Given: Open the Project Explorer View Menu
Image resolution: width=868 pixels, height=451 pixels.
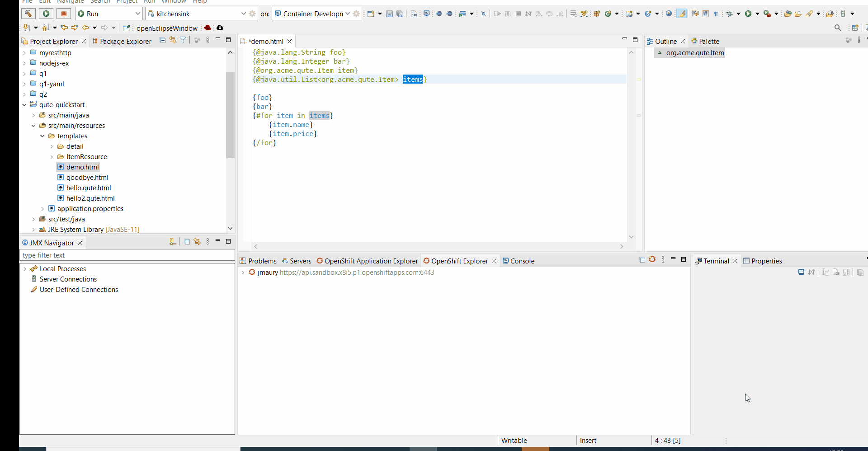Looking at the screenshot, I should pos(208,40).
